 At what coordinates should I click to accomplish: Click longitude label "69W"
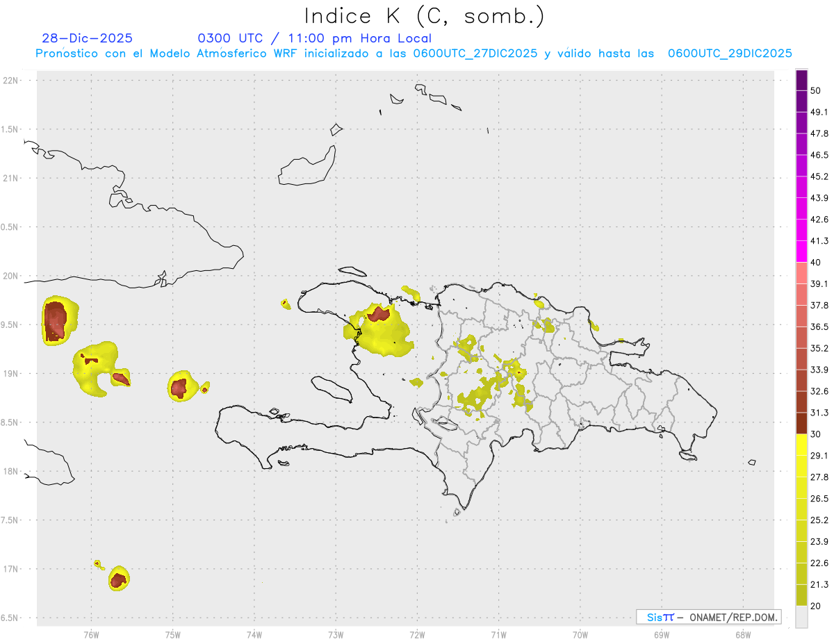pyautogui.click(x=662, y=635)
